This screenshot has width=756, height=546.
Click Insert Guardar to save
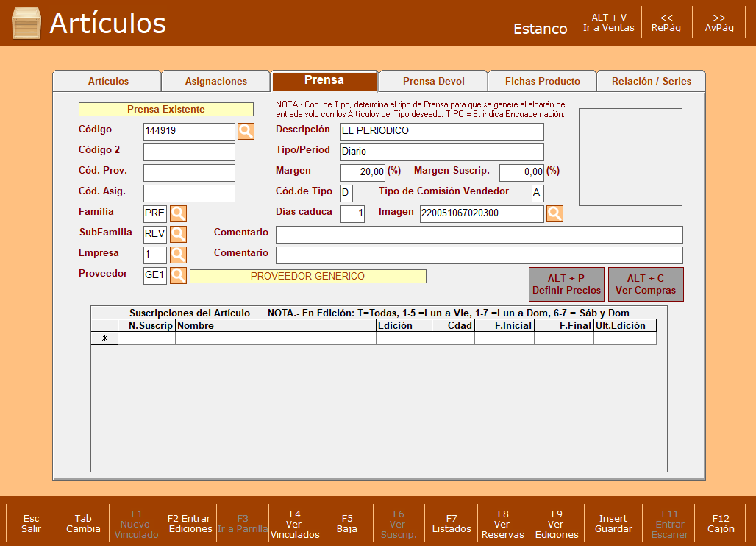[613, 524]
